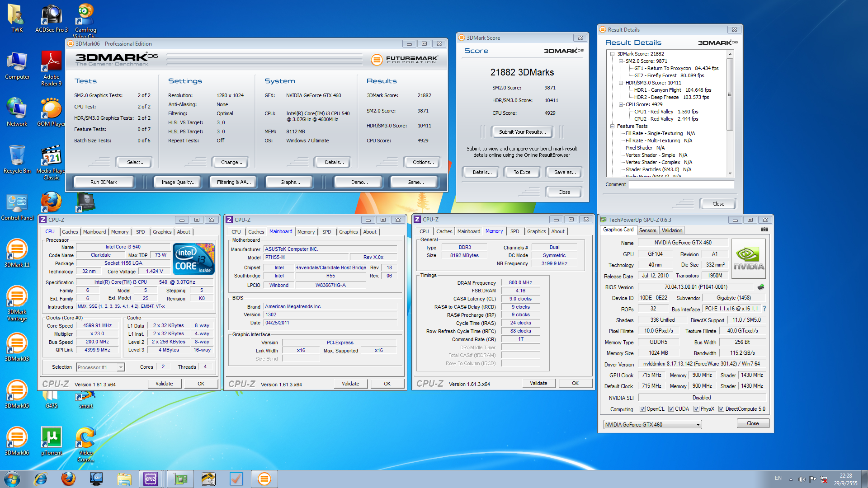
Task: Click the Comment input field
Action: tap(681, 184)
